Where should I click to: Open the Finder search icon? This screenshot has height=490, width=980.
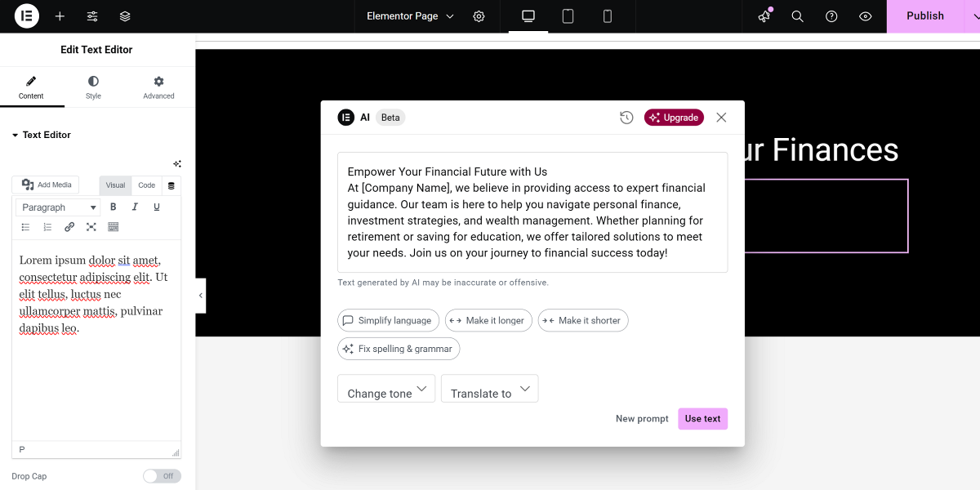coord(798,16)
